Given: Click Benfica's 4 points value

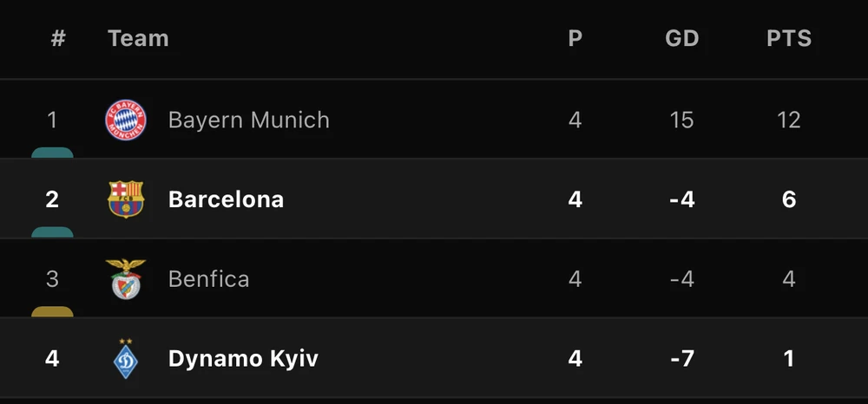Looking at the screenshot, I should [x=788, y=279].
